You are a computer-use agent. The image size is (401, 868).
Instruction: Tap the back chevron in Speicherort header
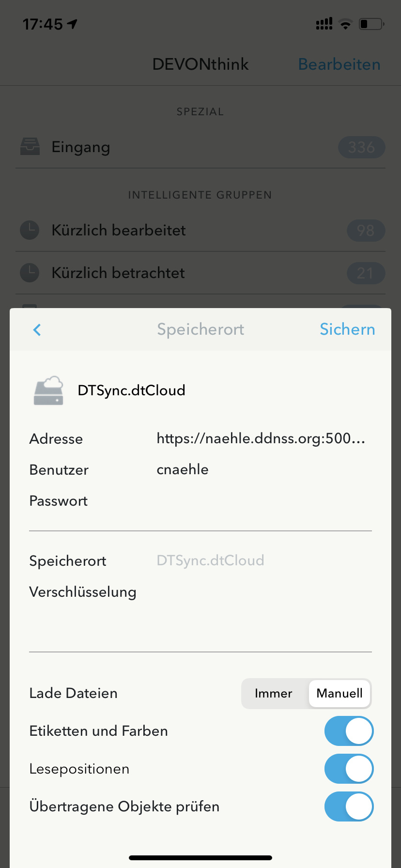[x=37, y=330]
